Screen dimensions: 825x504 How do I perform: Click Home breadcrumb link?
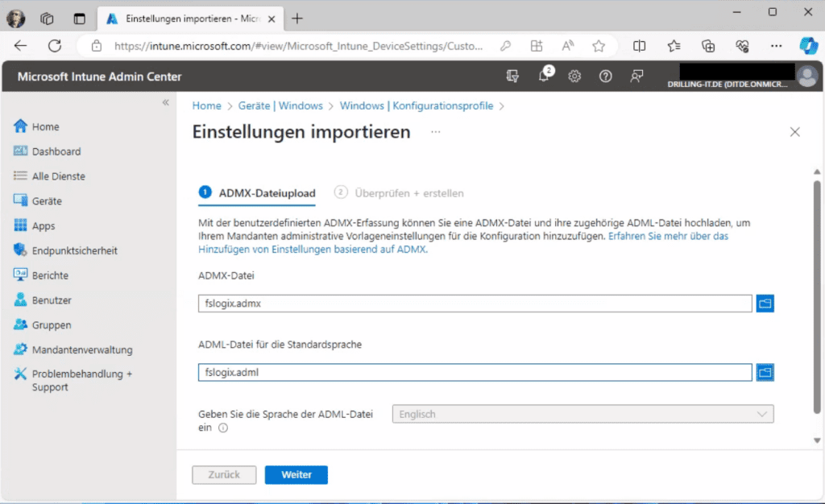tap(207, 105)
